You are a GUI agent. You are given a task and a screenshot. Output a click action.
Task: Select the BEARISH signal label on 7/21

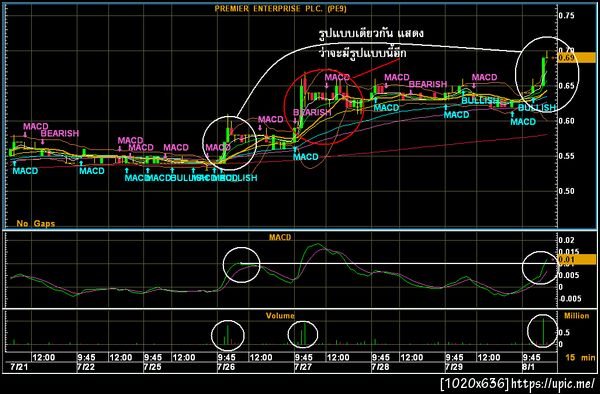[x=60, y=134]
